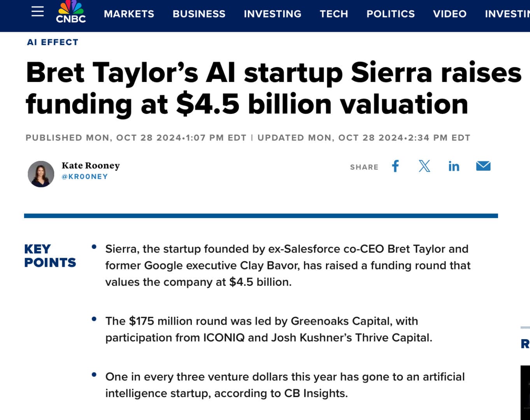The height and width of the screenshot is (420, 530).
Task: Go to the Politics section
Action: 390,14
